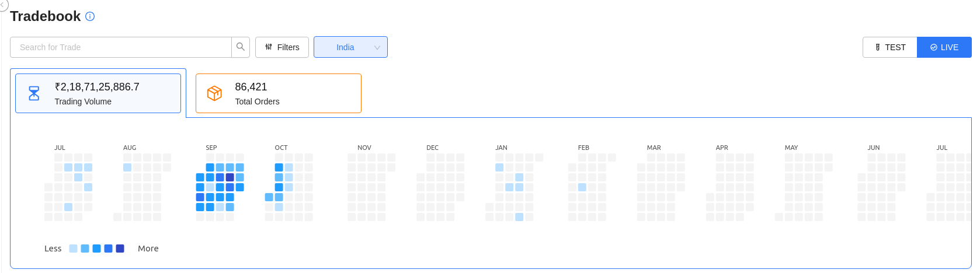Click the lightest blue legend swatch
The image size is (980, 273).
[x=74, y=249]
